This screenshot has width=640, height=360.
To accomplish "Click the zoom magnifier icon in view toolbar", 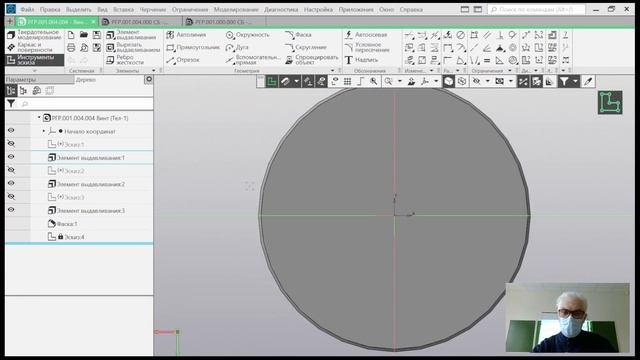I will pyautogui.click(x=388, y=82).
